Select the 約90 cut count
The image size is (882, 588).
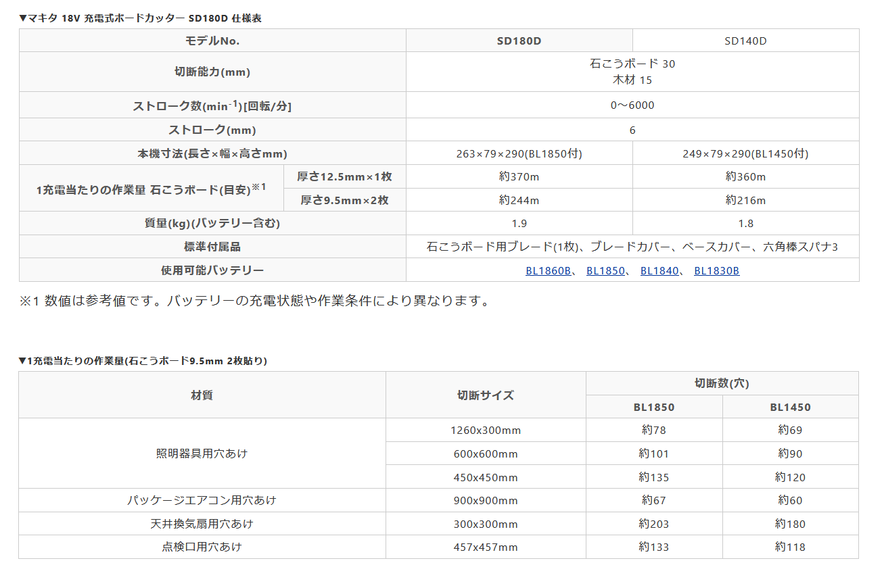click(x=790, y=454)
